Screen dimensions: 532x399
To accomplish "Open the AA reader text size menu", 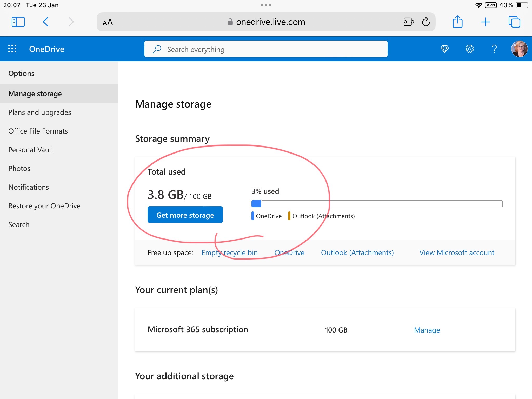I will tap(108, 22).
